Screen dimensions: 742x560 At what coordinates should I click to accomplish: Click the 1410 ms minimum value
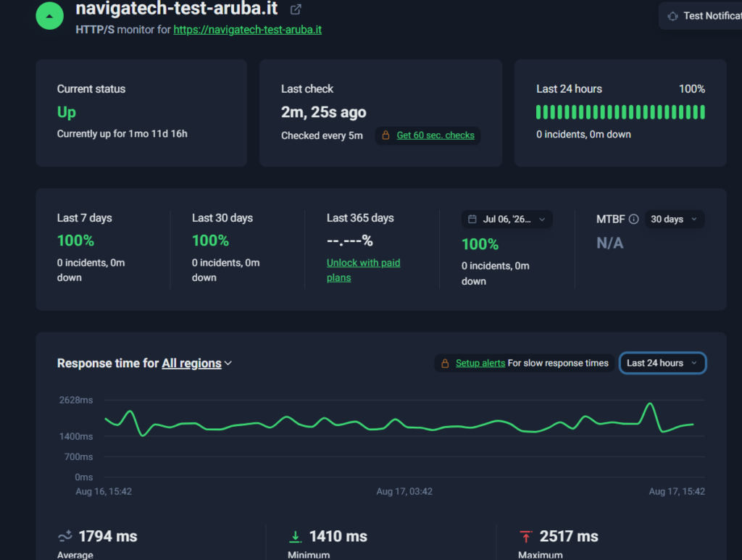click(338, 536)
